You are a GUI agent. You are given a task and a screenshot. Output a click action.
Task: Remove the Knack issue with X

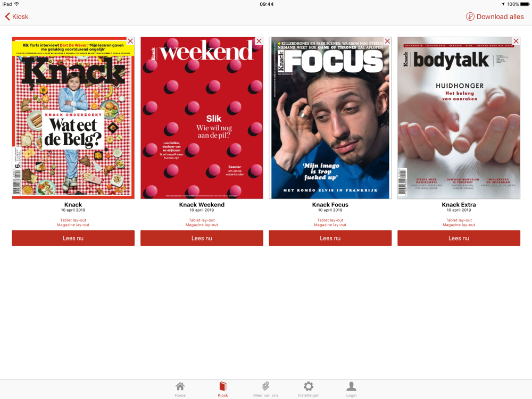click(130, 41)
